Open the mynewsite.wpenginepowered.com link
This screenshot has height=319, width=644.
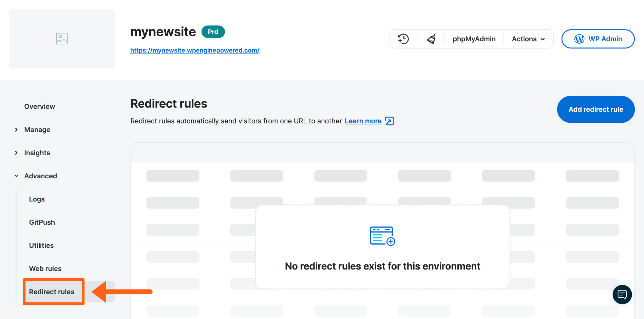coord(195,51)
